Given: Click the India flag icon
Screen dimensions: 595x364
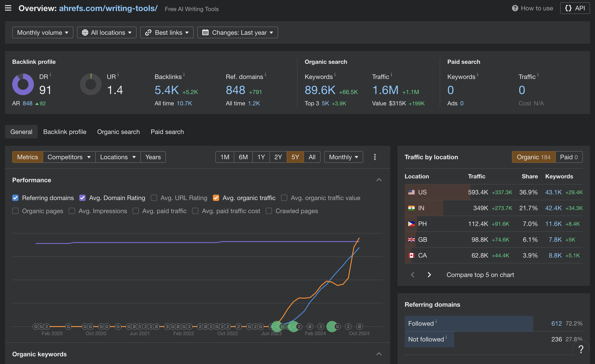Looking at the screenshot, I should coord(411,208).
